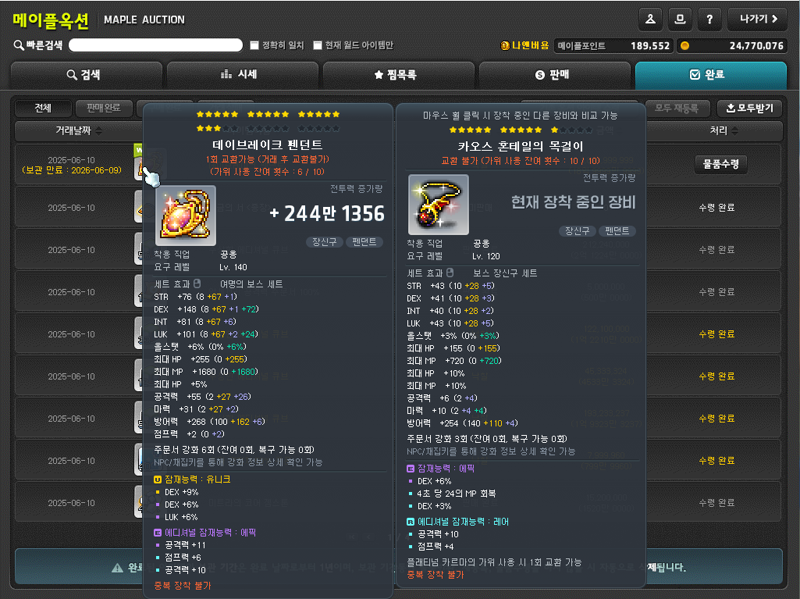Image resolution: width=800 pixels, height=599 pixels.
Task: Focus the 빠른검색 input field
Action: click(x=156, y=45)
